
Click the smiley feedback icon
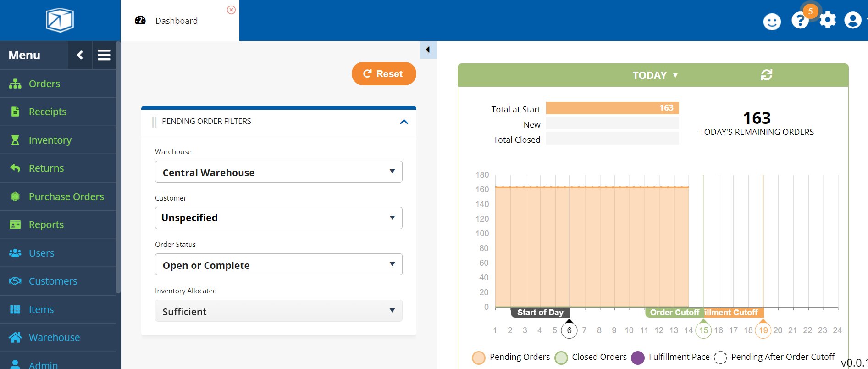772,22
